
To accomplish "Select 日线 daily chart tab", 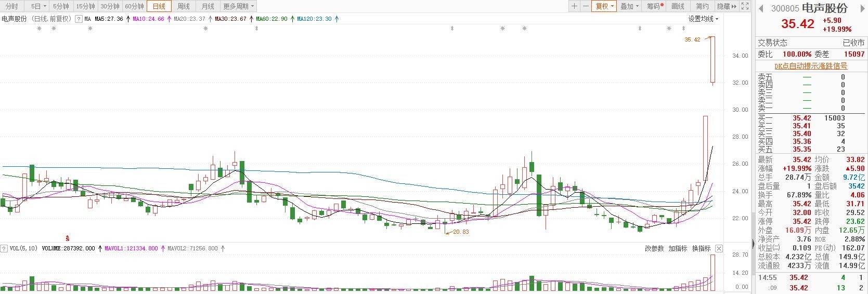I will click(159, 6).
